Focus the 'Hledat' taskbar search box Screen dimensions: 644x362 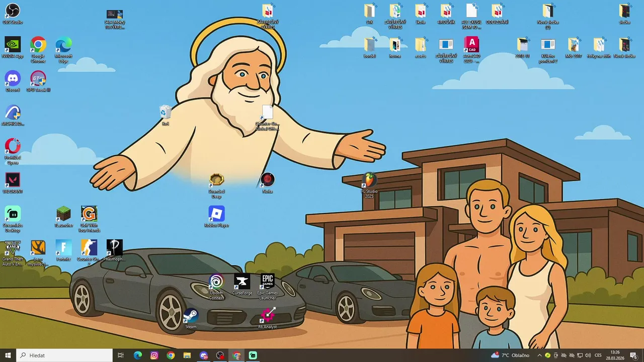(x=64, y=355)
